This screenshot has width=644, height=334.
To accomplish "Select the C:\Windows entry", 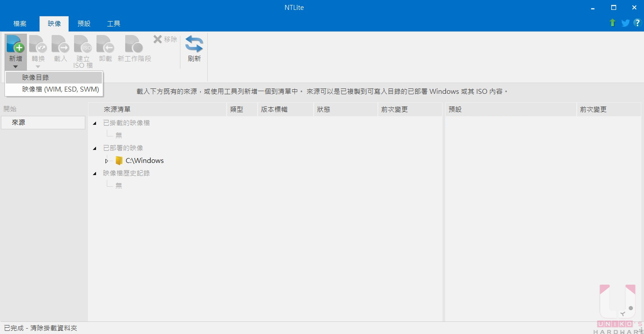I will (x=145, y=161).
